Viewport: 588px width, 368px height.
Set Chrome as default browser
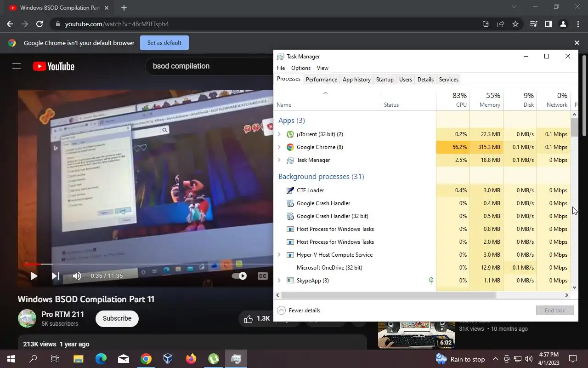[x=164, y=43]
